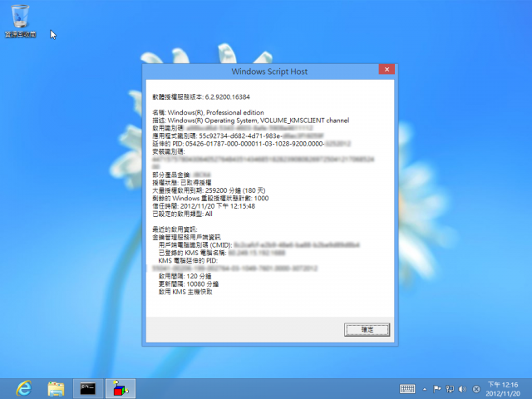Switch to the Command Prompt taskbar window
532x399 pixels.
[x=88, y=389]
